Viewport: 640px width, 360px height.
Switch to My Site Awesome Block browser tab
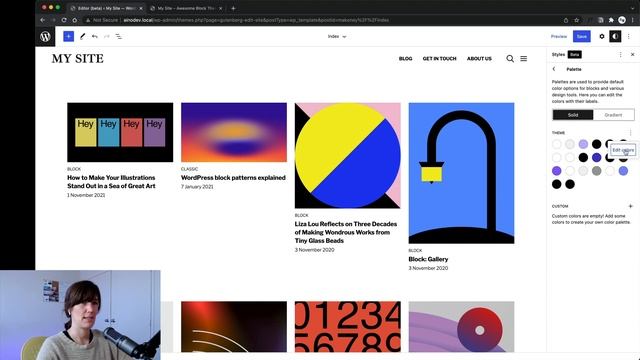tap(186, 8)
